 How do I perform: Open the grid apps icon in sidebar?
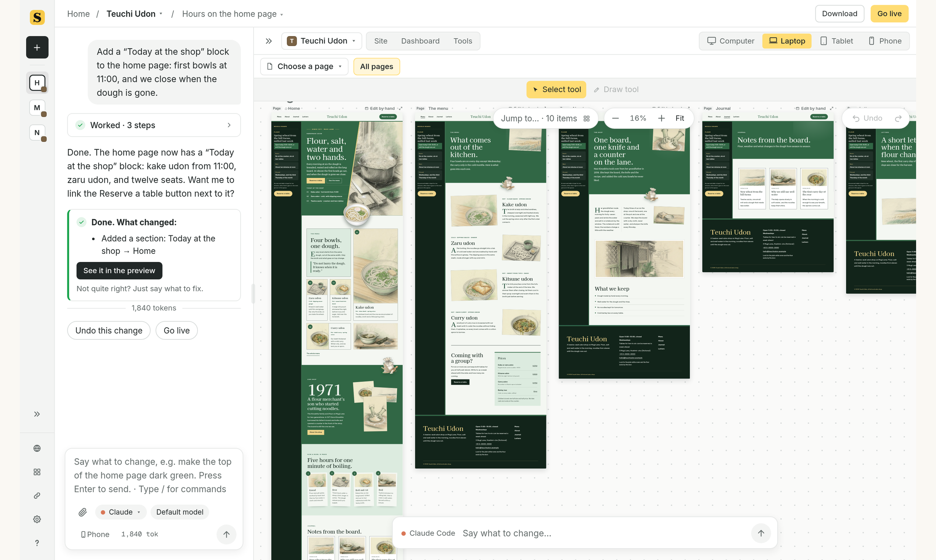click(37, 472)
